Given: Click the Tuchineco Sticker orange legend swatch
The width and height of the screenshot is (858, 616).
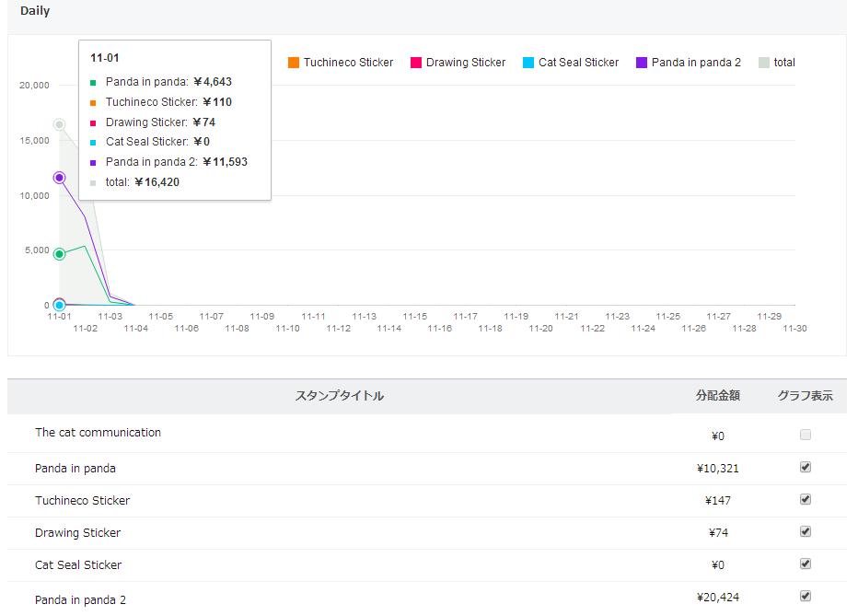Looking at the screenshot, I should point(294,63).
